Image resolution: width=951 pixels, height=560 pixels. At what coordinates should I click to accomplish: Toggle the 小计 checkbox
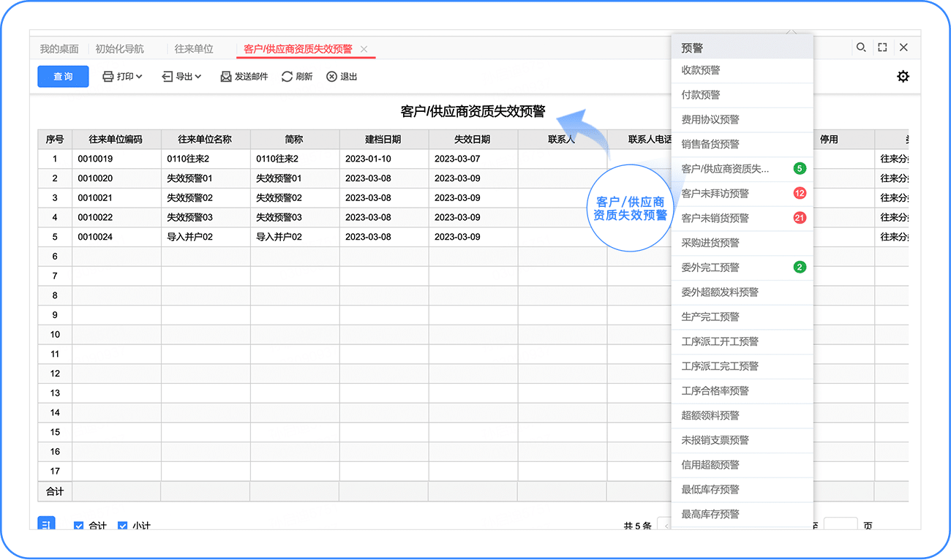tap(123, 526)
